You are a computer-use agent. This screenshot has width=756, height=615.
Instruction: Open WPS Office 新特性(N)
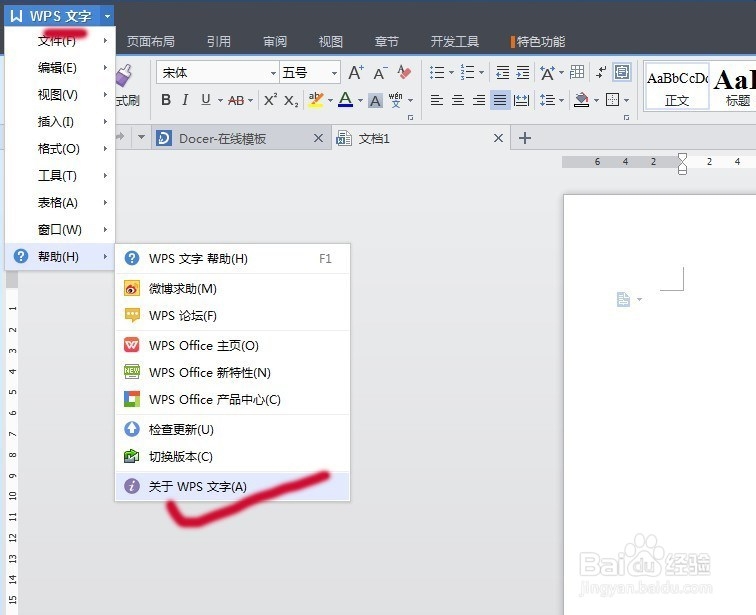pos(232,373)
